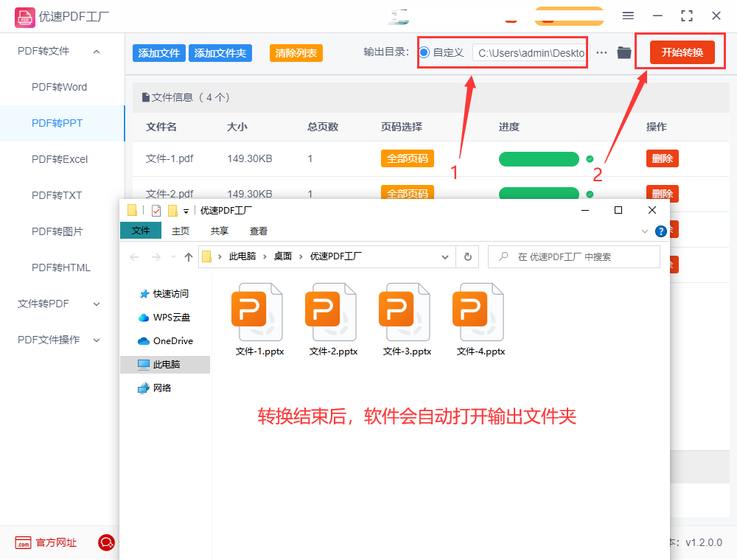This screenshot has height=560, width=737.
Task: Delete 文件-2.pdf with 删除 button
Action: coord(663,193)
